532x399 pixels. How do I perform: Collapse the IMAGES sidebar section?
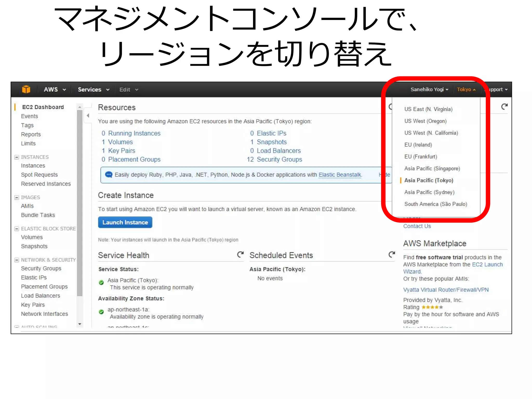click(17, 197)
